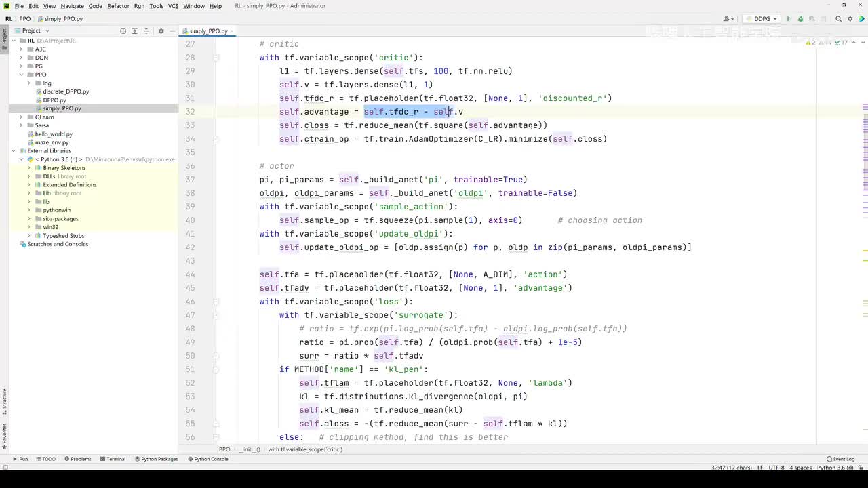Click the __init__() breadcrumb under editor
This screenshot has width=868, height=488.
click(x=250, y=449)
